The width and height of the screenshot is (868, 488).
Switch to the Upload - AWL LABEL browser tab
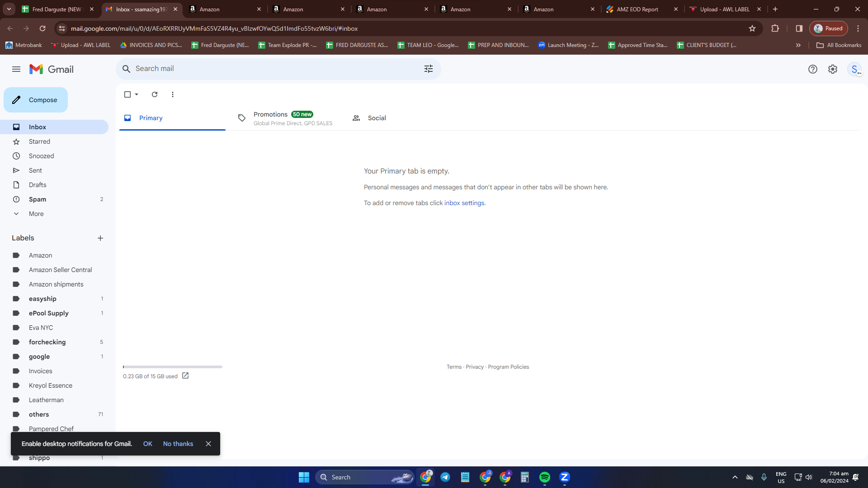click(726, 9)
